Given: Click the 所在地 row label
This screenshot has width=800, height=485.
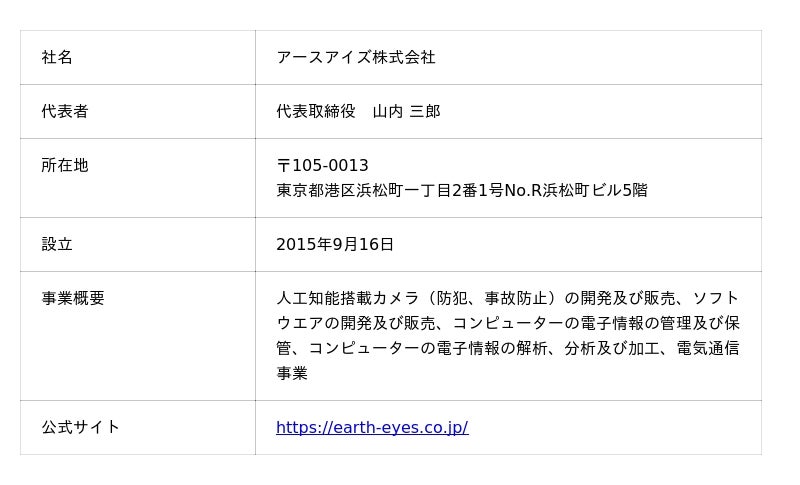Looking at the screenshot, I should coord(65,166).
